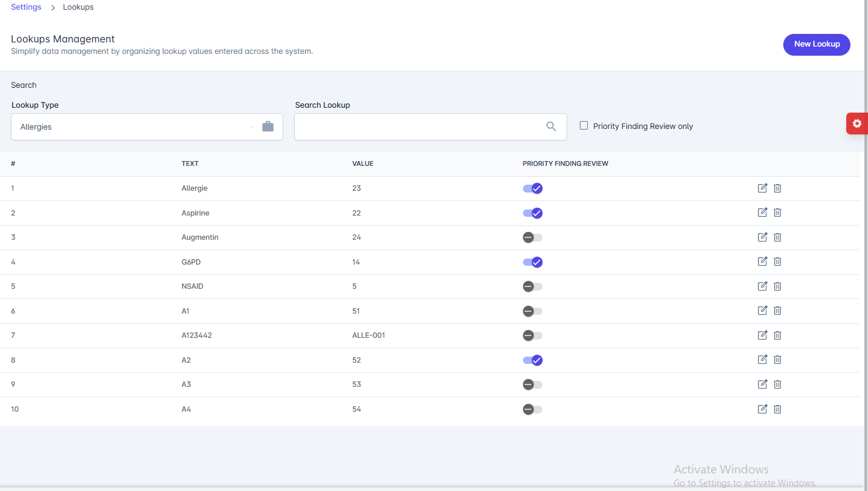The image size is (868, 491).
Task: Edit the Aspirine lookup entry
Action: tap(763, 212)
